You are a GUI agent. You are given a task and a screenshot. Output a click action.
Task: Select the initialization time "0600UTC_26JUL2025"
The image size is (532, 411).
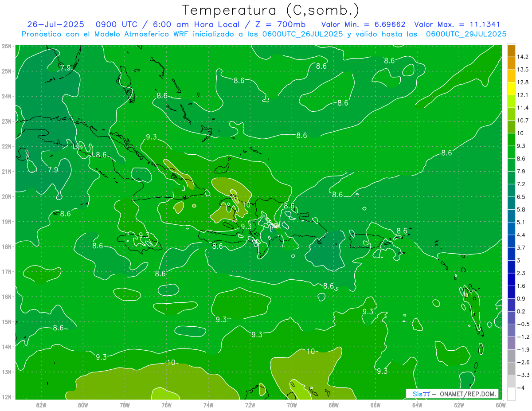coord(302,34)
